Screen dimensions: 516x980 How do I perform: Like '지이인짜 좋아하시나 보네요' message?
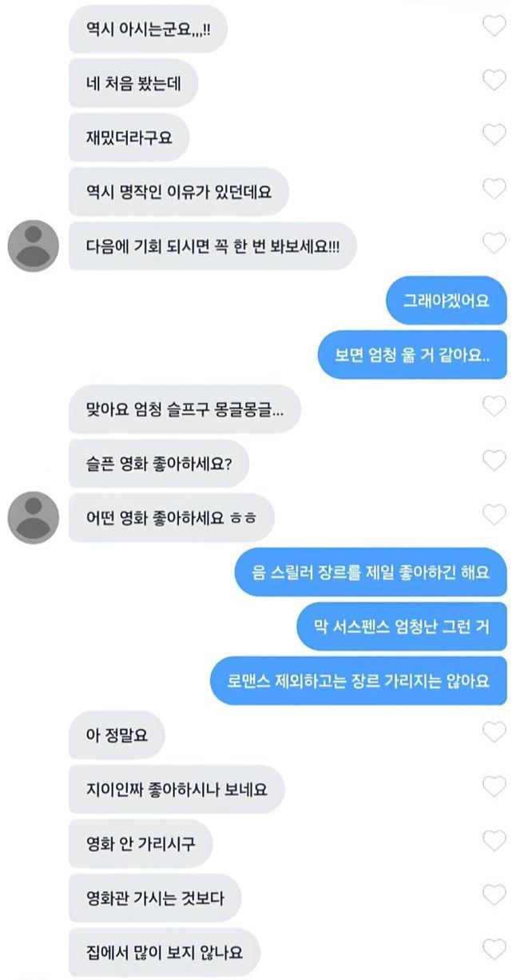494,787
